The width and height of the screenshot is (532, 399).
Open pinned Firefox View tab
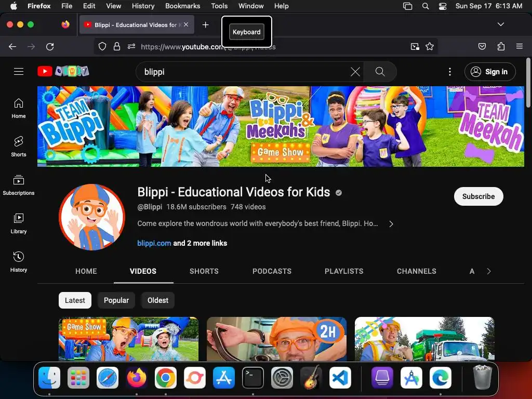[65, 24]
